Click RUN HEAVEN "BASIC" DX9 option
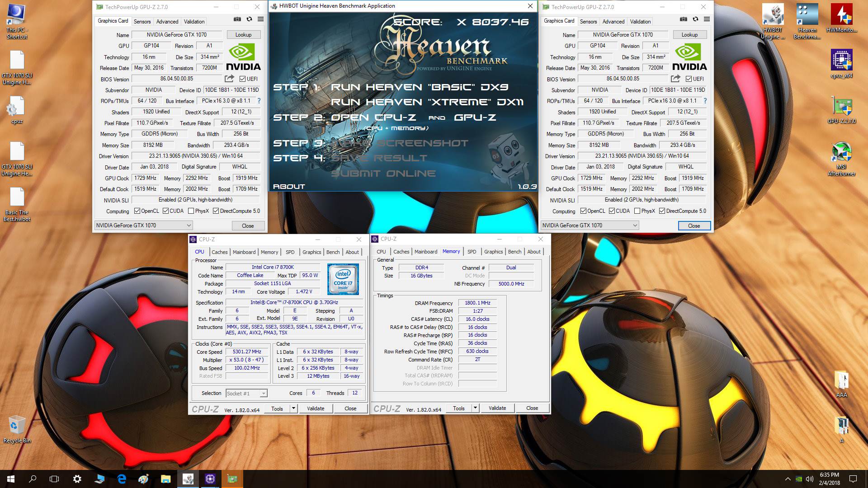Image resolution: width=868 pixels, height=488 pixels. (420, 87)
